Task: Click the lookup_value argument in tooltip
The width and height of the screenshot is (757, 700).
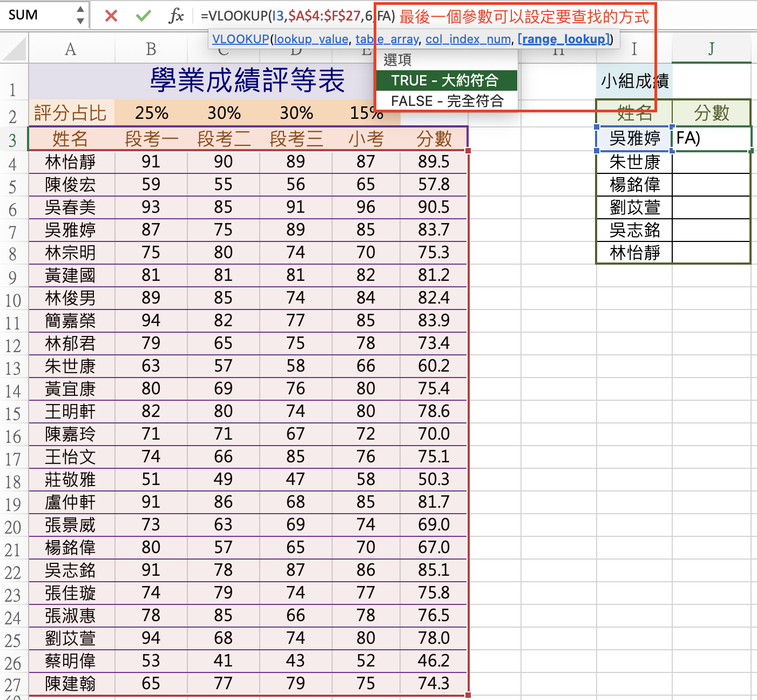Action: pyautogui.click(x=311, y=39)
